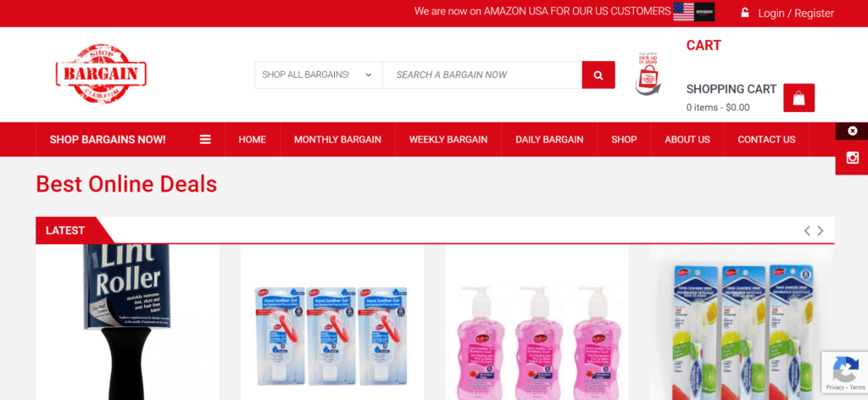Image resolution: width=868 pixels, height=400 pixels.
Task: Click the lock icon beside Login
Action: click(745, 12)
